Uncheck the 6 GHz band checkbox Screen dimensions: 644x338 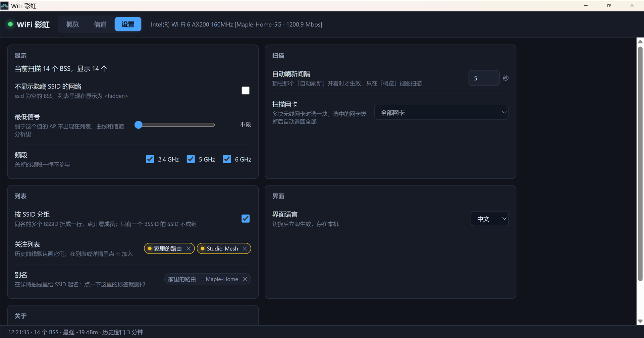pyautogui.click(x=227, y=159)
